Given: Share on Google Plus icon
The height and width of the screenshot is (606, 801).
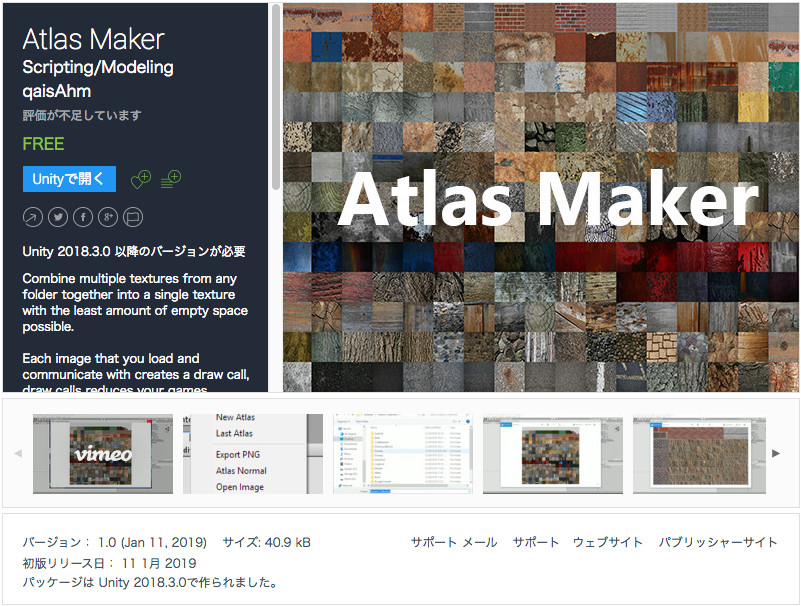Looking at the screenshot, I should pyautogui.click(x=108, y=217).
